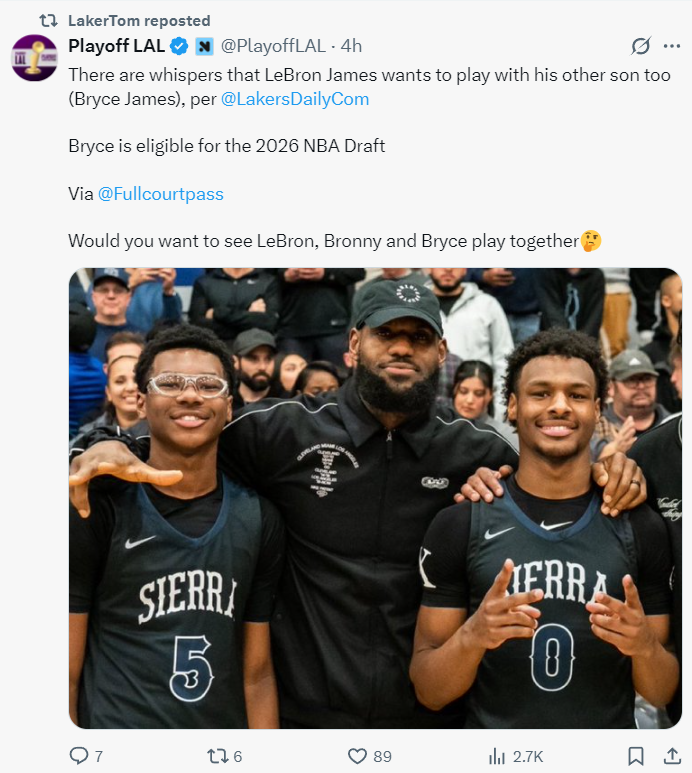Click the 4h timestamp

[351, 46]
